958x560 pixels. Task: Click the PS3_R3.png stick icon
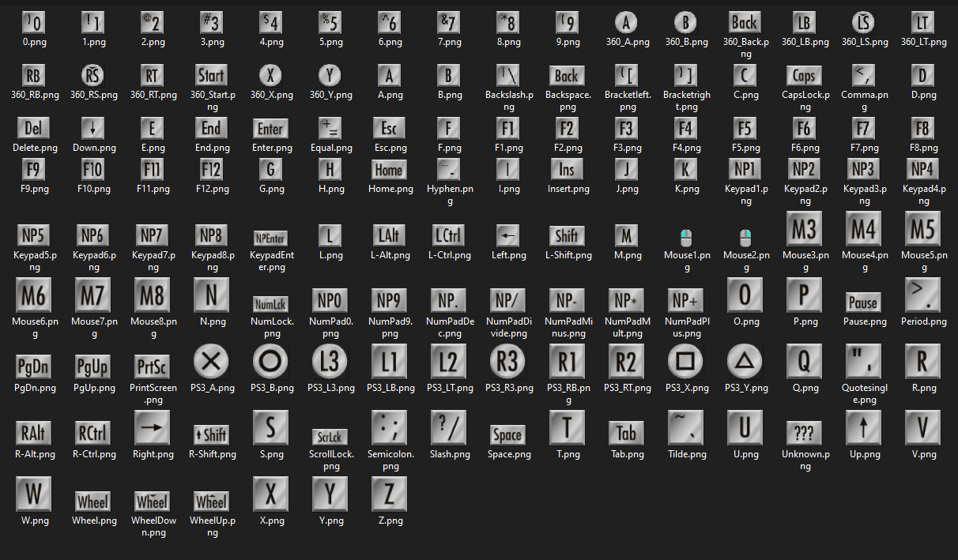507,361
